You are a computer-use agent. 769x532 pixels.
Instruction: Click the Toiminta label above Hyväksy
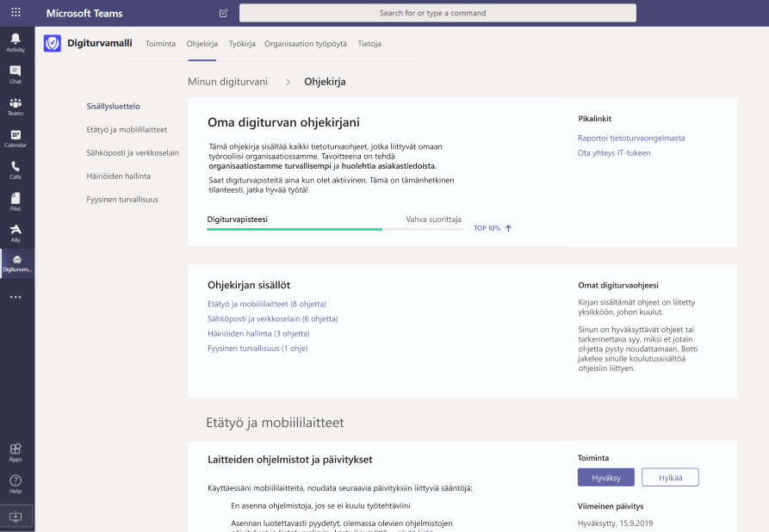(x=593, y=458)
